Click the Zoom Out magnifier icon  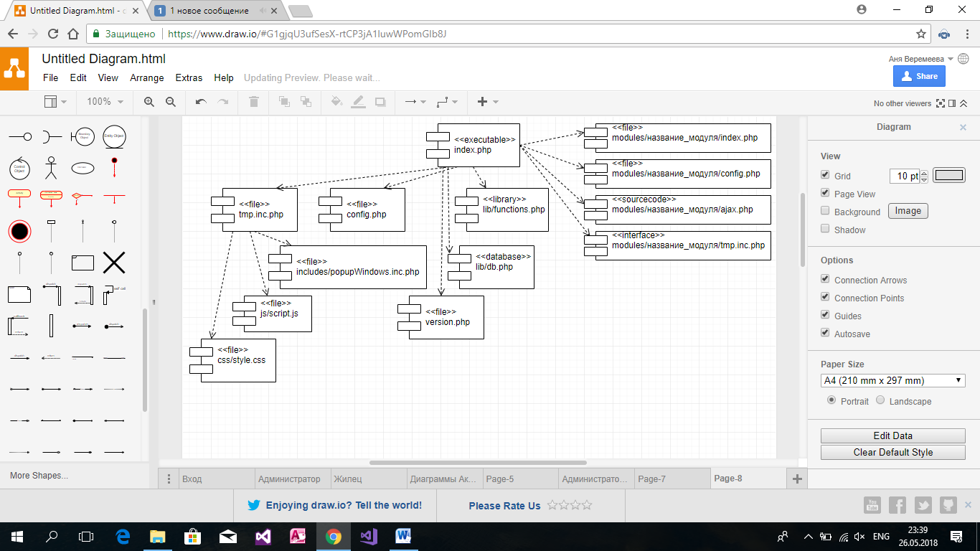(x=171, y=102)
